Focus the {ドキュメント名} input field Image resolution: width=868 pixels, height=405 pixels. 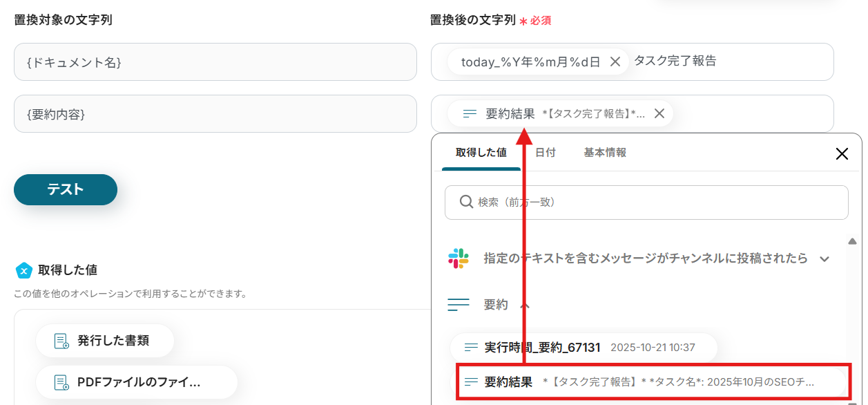click(215, 62)
